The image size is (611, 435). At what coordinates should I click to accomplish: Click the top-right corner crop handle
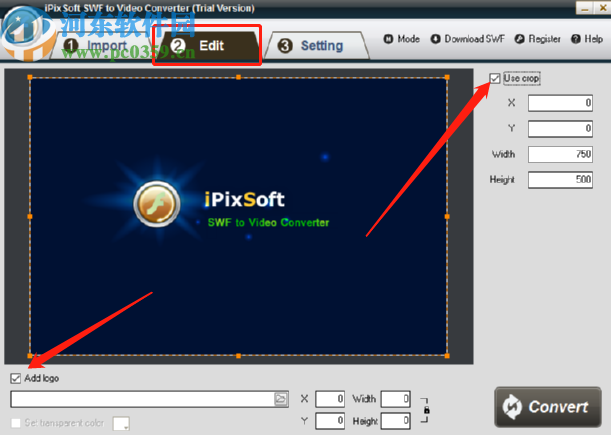coord(447,77)
